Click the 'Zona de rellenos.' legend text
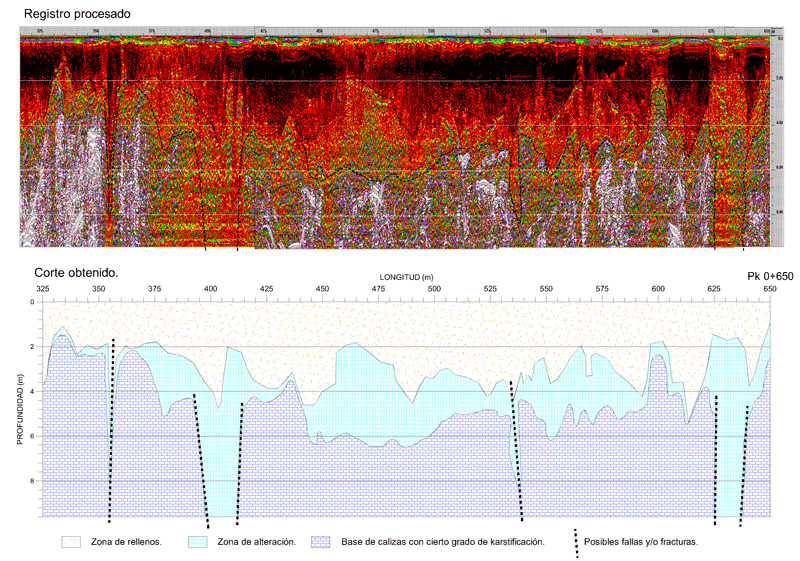The image size is (800, 561). coord(127,542)
